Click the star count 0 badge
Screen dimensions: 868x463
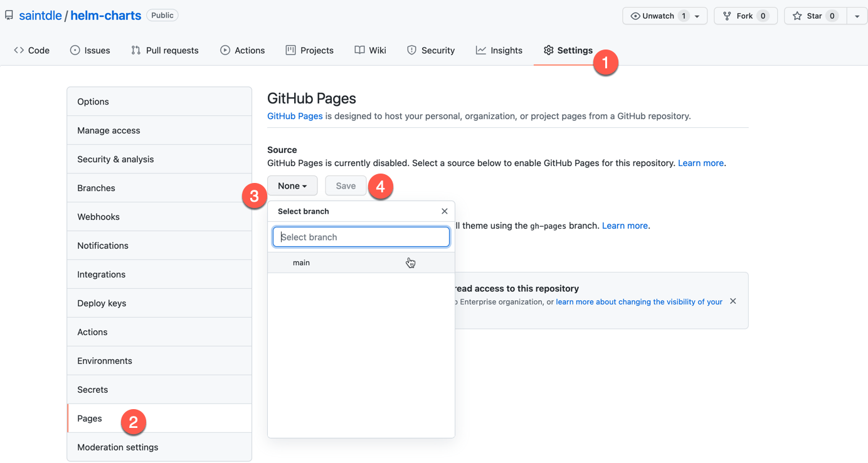[x=832, y=16]
